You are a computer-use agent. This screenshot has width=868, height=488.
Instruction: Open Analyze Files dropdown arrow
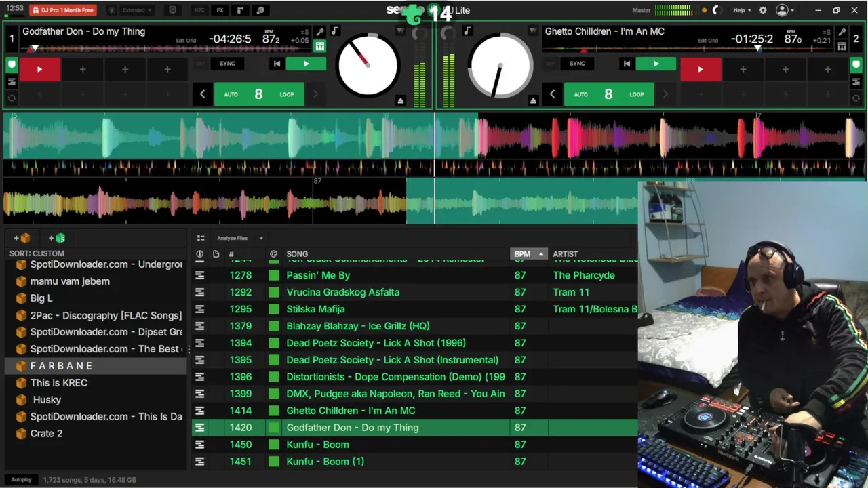tap(260, 238)
